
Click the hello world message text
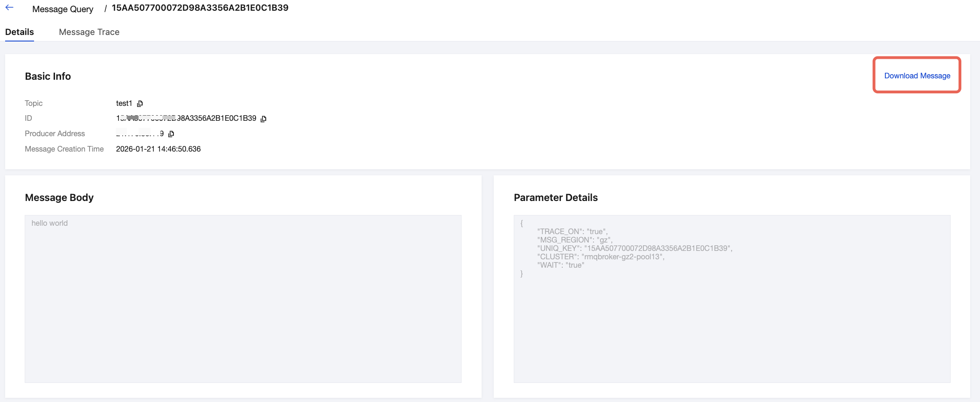coord(49,223)
